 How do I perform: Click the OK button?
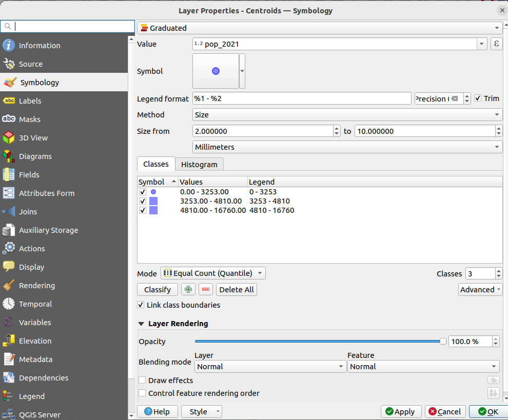point(489,412)
